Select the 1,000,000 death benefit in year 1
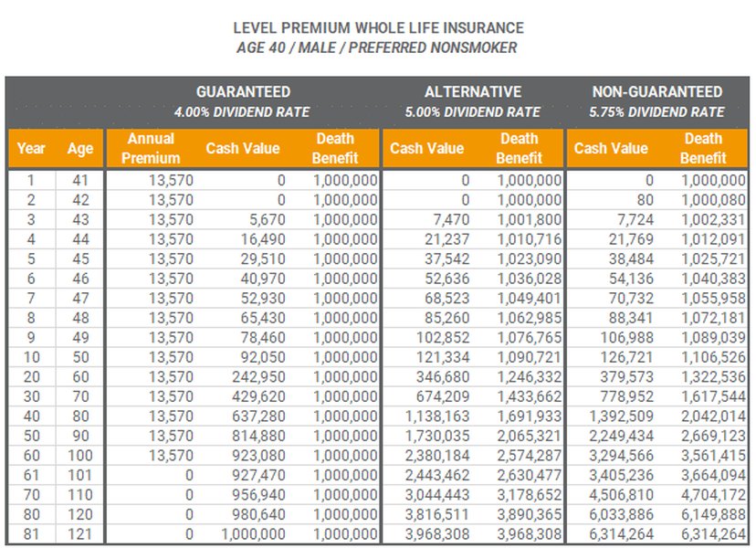Image resolution: width=756 pixels, height=548 pixels. pyautogui.click(x=347, y=179)
